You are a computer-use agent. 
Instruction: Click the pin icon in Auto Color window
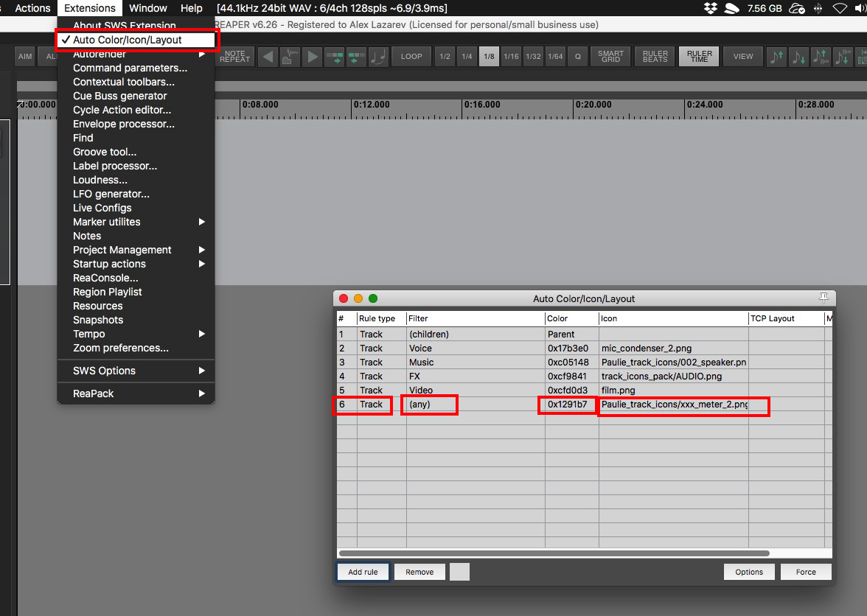coord(824,298)
